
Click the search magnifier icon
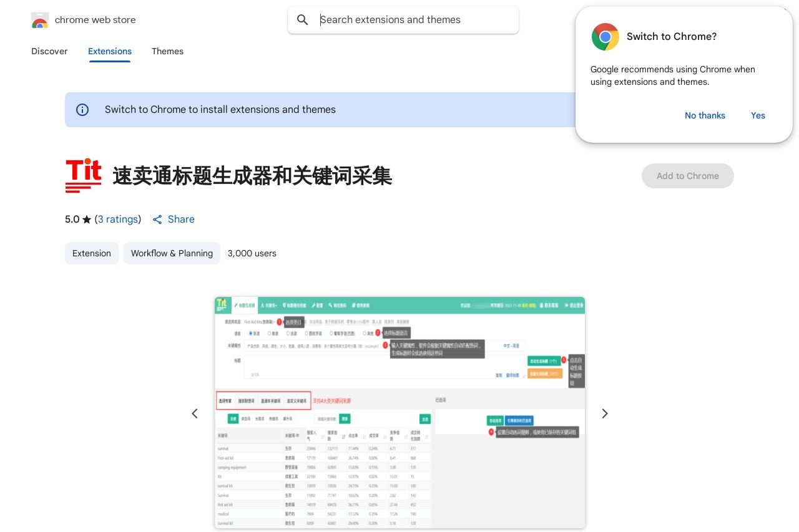pos(303,20)
